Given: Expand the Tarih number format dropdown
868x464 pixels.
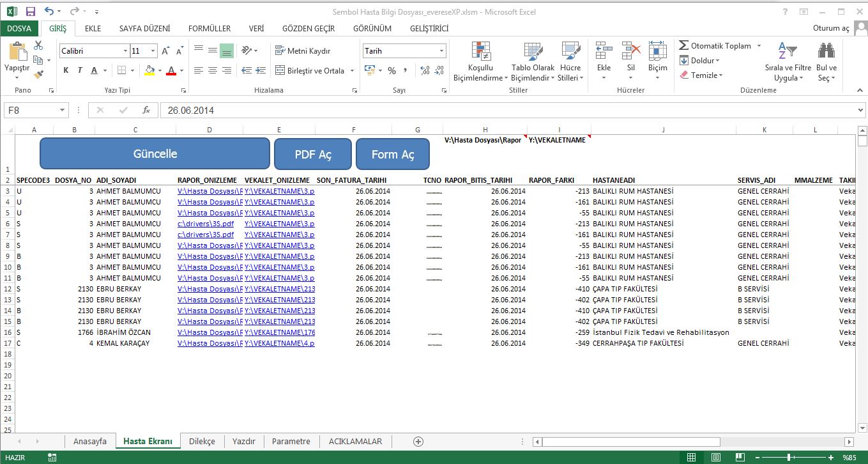Looking at the screenshot, I should (441, 51).
